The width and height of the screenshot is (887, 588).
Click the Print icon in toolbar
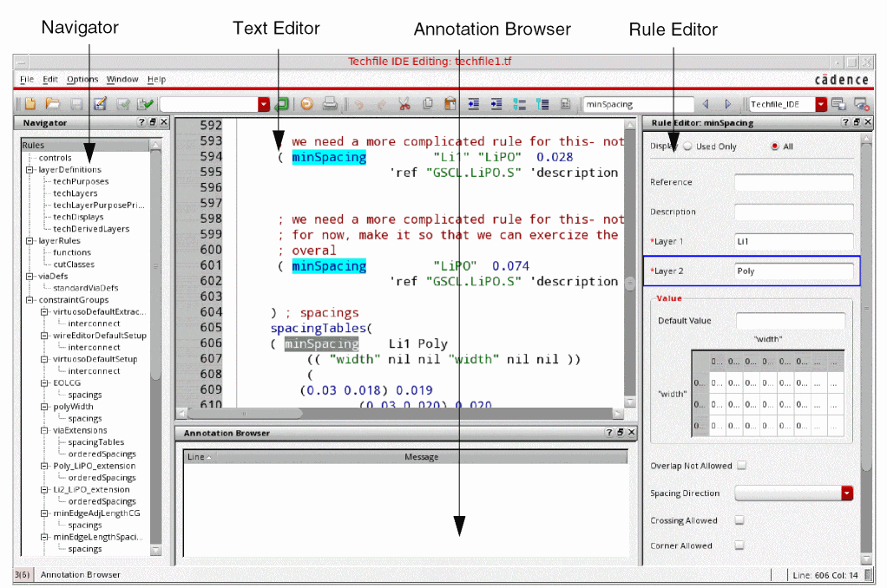(330, 104)
